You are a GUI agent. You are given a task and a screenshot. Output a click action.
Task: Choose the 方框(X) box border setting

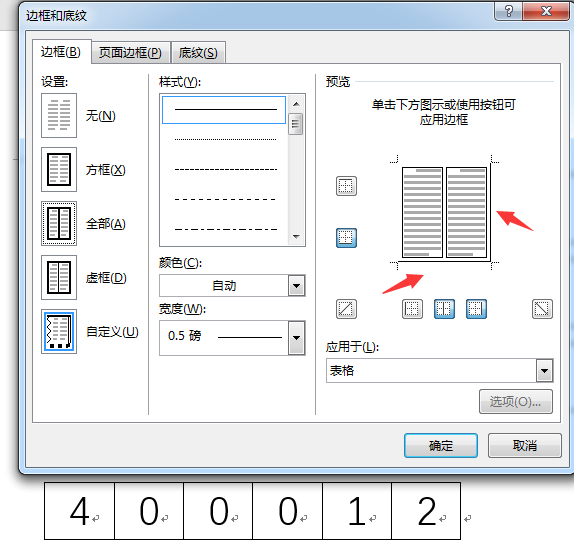pyautogui.click(x=59, y=169)
